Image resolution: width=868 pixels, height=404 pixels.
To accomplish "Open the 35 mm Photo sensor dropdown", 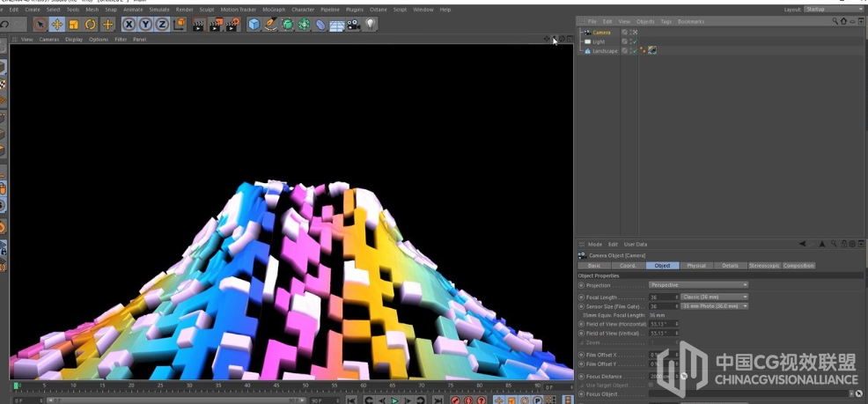I will click(715, 306).
